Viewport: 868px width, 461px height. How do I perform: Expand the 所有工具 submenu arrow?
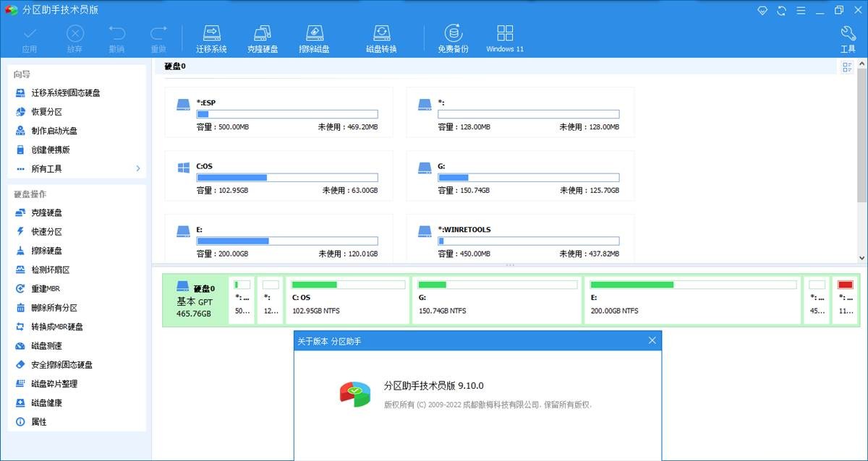tap(137, 168)
